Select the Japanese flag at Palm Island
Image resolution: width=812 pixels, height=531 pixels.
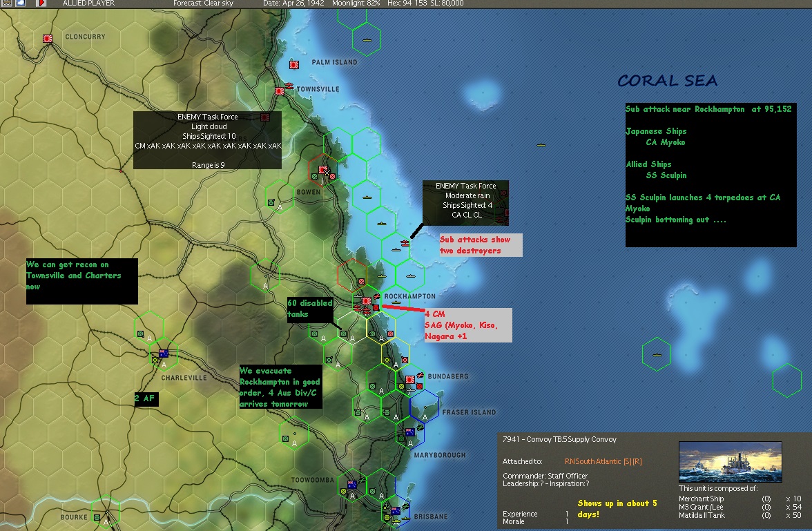pos(294,65)
